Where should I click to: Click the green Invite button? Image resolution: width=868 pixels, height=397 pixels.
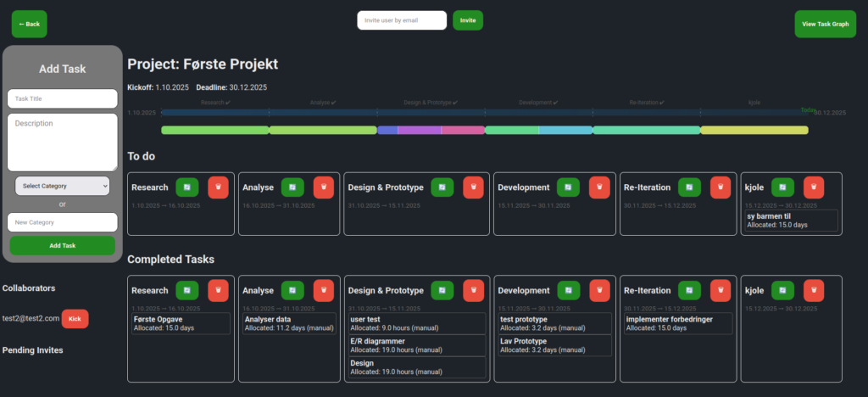coord(468,20)
